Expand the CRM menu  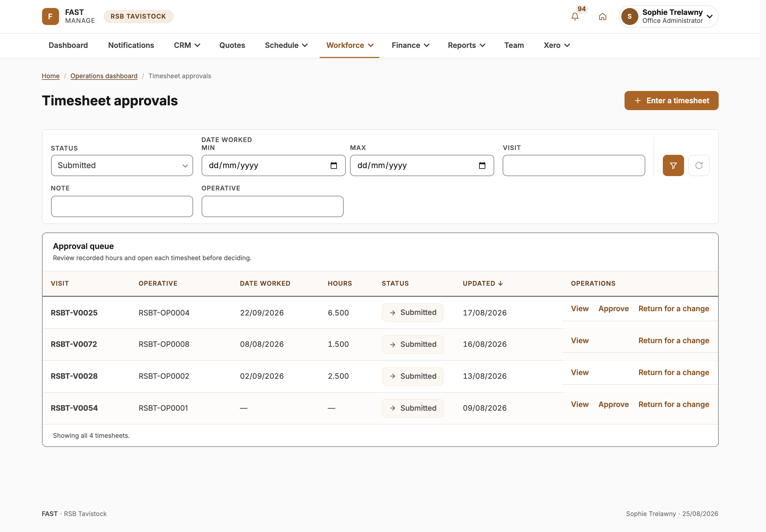click(187, 45)
